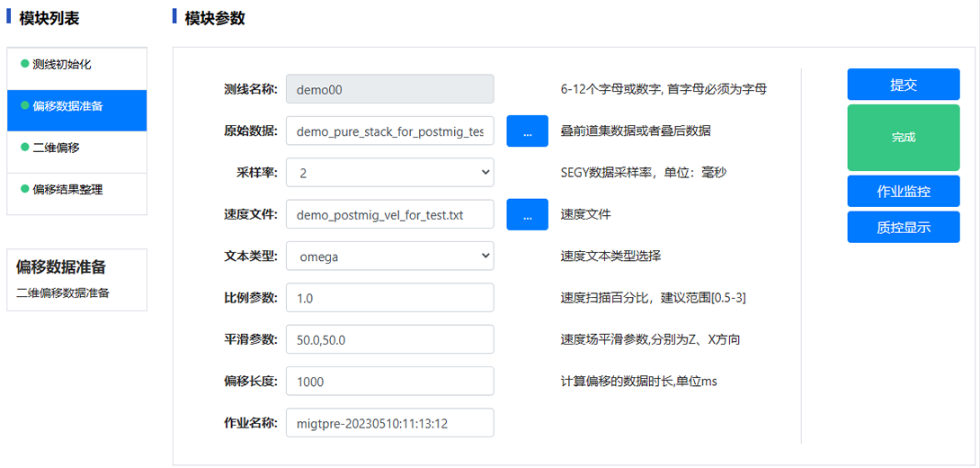Click the 原始数据 file path field
This screenshot has width=980, height=468.
point(389,131)
